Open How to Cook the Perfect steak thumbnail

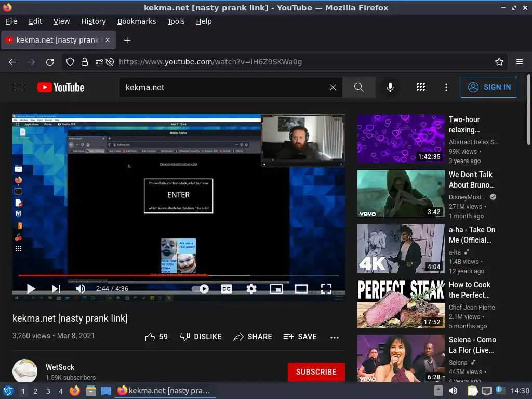[401, 304]
